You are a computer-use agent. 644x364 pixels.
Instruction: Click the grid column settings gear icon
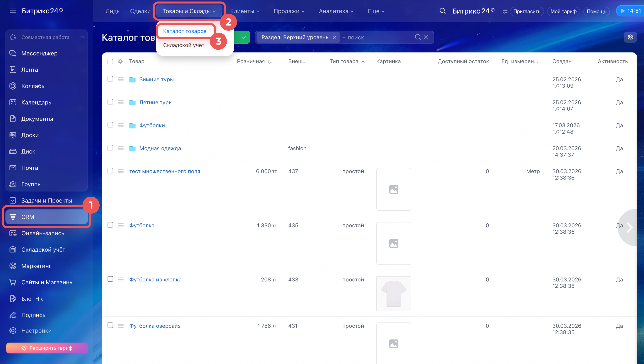pos(120,61)
